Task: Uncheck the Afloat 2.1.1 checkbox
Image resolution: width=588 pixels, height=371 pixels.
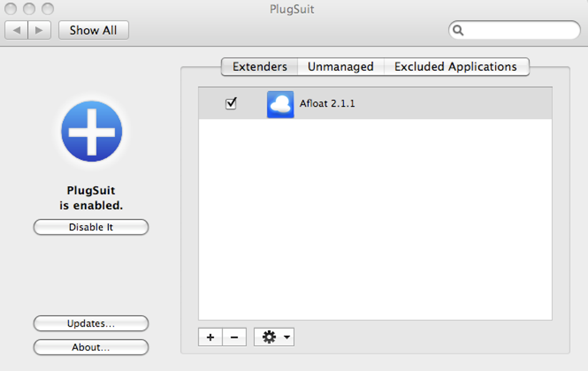Action: (231, 104)
